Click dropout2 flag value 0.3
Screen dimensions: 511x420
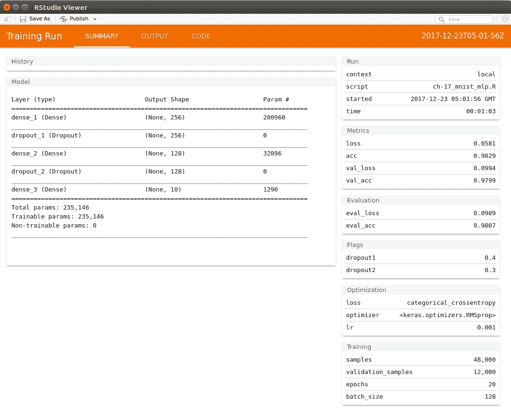point(490,270)
